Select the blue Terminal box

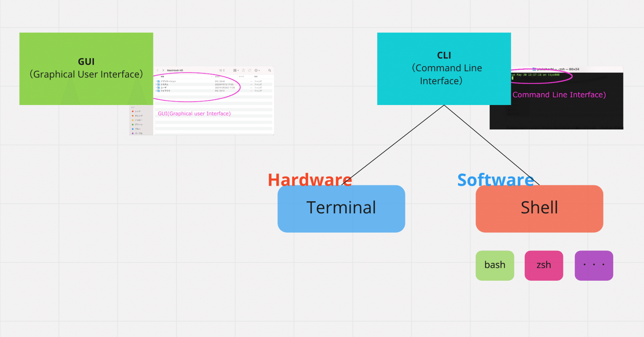click(x=341, y=209)
